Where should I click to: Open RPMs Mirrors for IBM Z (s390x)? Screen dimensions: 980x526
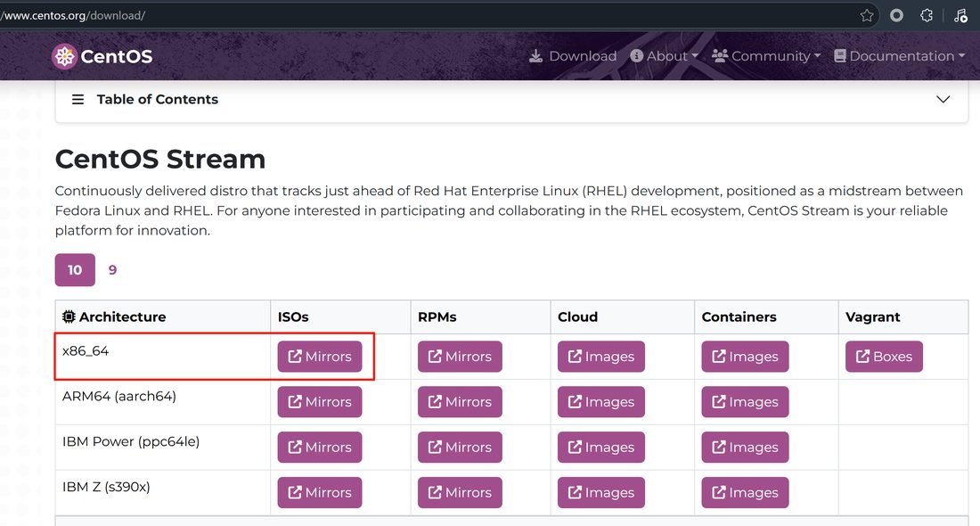click(460, 493)
